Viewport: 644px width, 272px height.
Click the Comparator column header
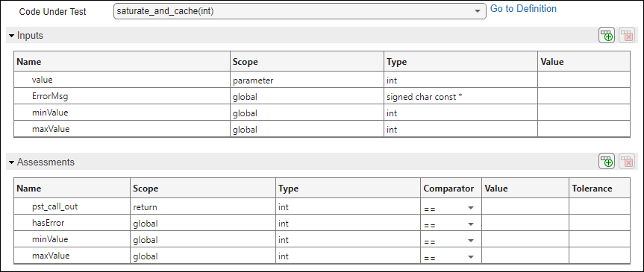(x=451, y=189)
